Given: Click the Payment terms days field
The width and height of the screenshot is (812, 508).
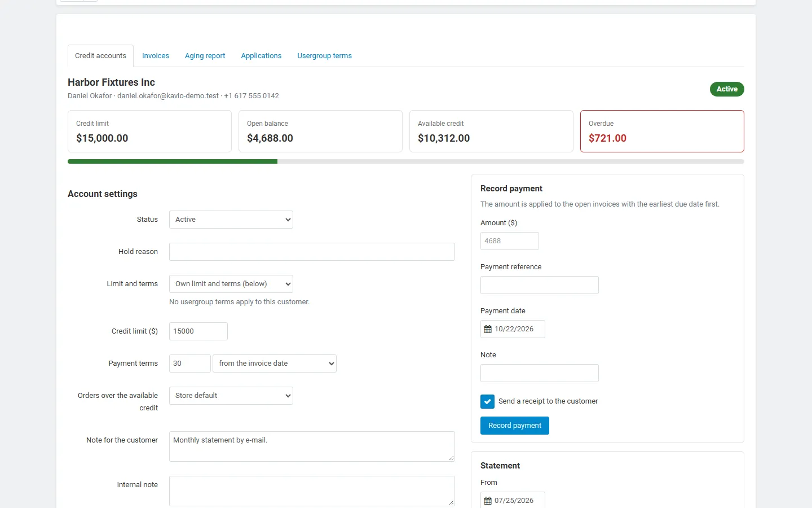Looking at the screenshot, I should click(190, 364).
